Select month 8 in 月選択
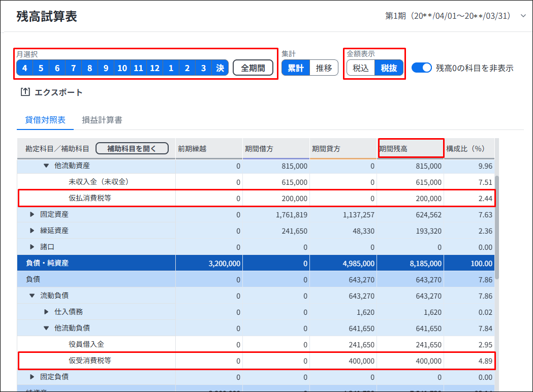 (x=90, y=68)
